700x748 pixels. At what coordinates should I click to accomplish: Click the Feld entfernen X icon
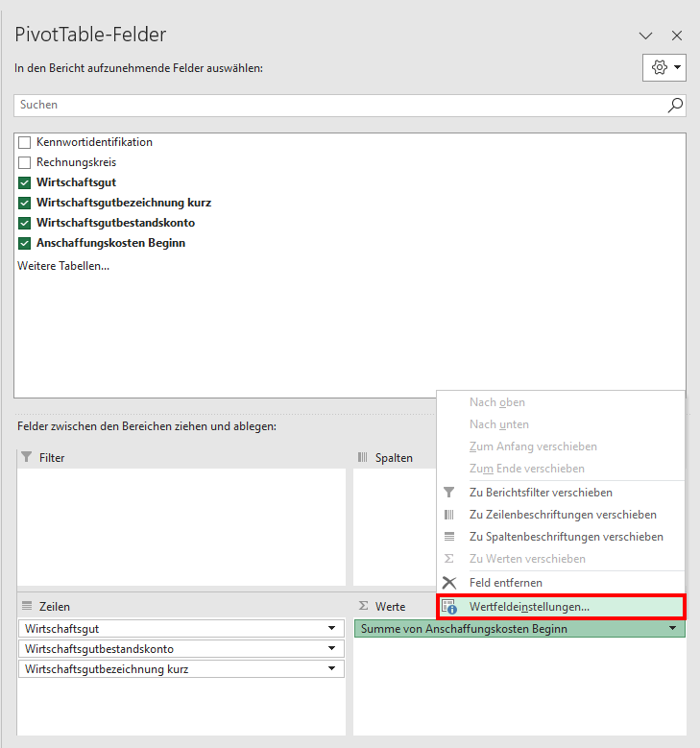(x=449, y=583)
